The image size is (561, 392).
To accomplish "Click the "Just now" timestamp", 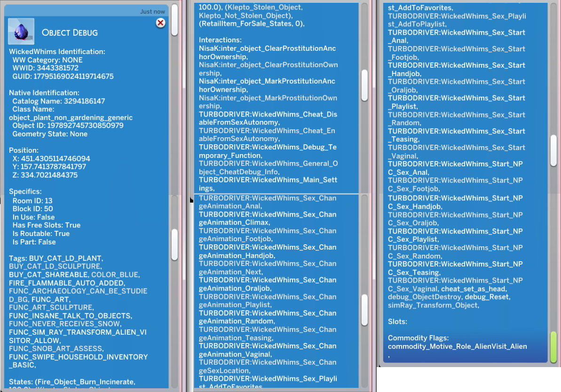I will coord(152,11).
